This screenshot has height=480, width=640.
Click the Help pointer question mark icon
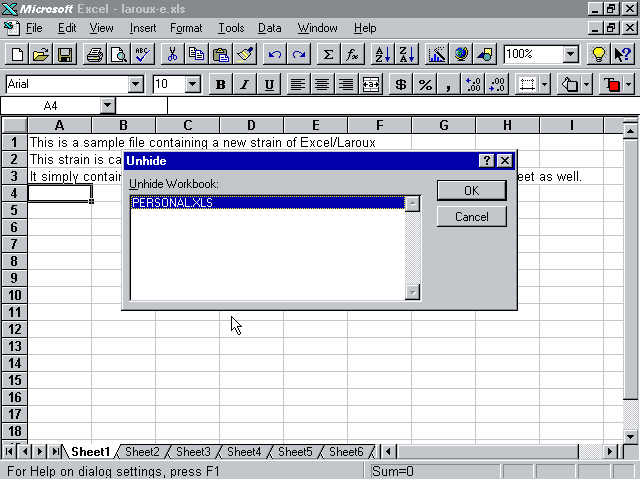[x=622, y=54]
